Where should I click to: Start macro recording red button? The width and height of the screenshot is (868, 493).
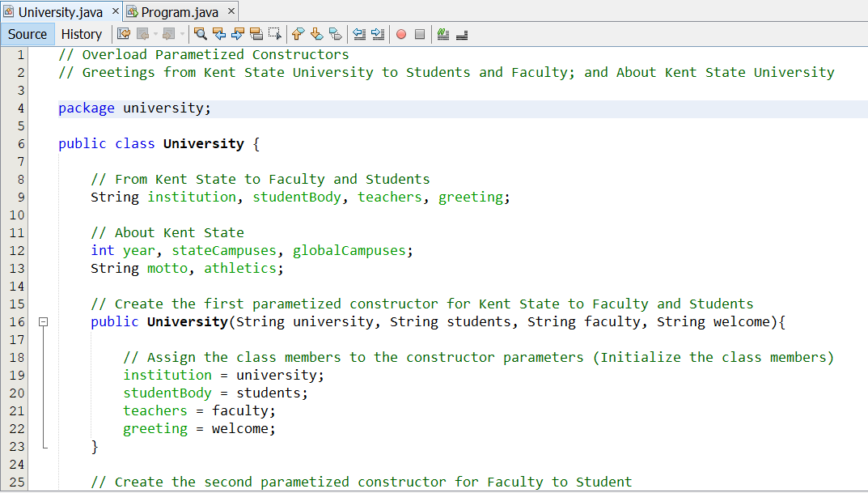pos(401,34)
